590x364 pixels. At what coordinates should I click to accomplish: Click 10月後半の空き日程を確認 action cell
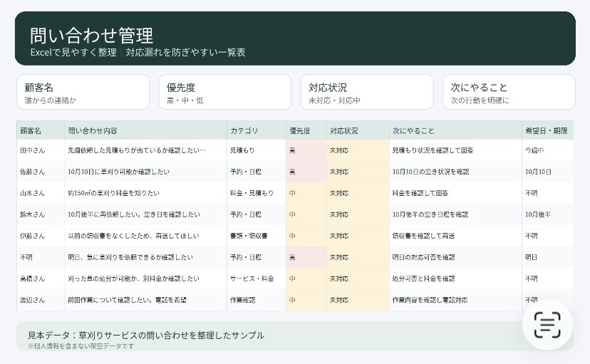point(455,214)
